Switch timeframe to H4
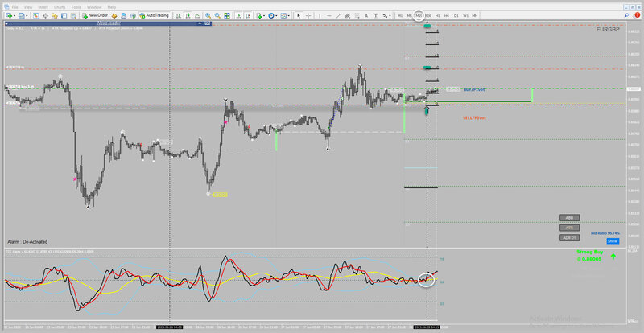Viewport: 644px width, 333px height. 447,15
